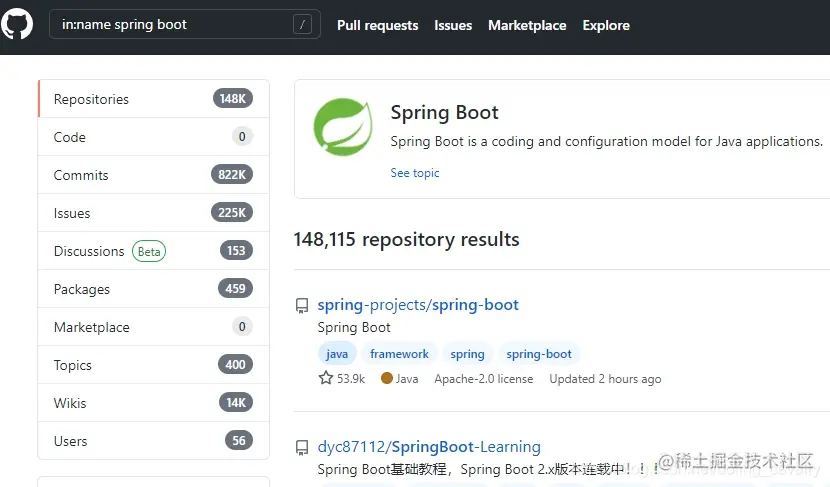The image size is (830, 487).
Task: Show Issues results in sidebar filter
Action: pyautogui.click(x=154, y=213)
